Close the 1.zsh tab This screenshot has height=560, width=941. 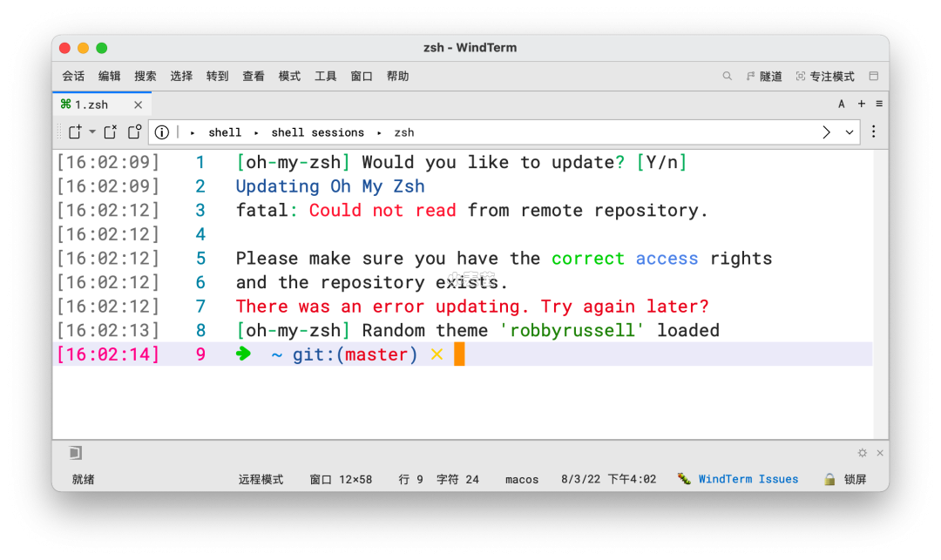(138, 105)
